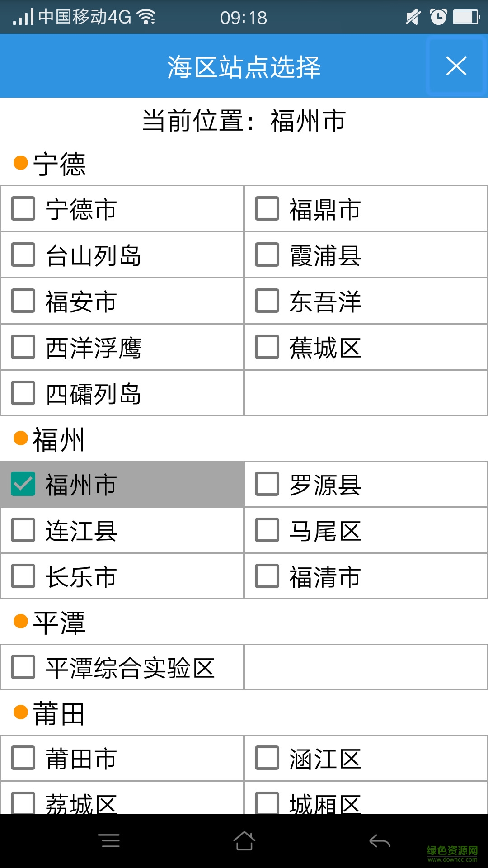Close the 海区站点选择 dialog
Image resolution: width=488 pixels, height=868 pixels.
456,66
